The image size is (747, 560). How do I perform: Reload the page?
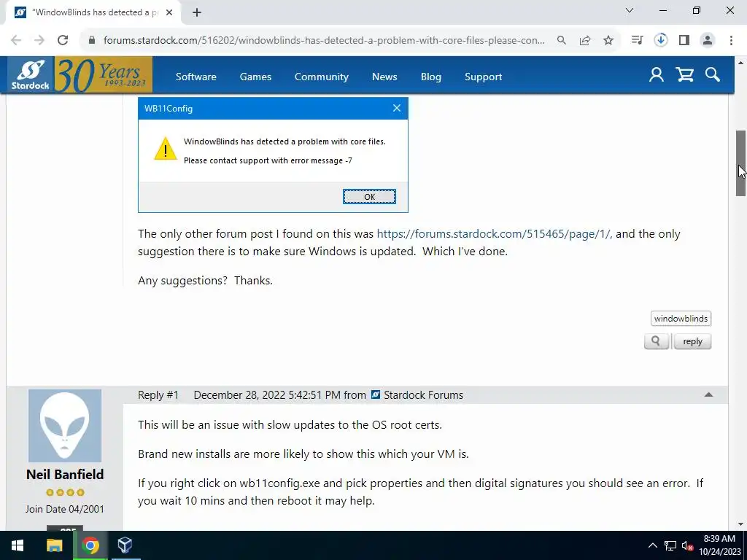click(63, 41)
